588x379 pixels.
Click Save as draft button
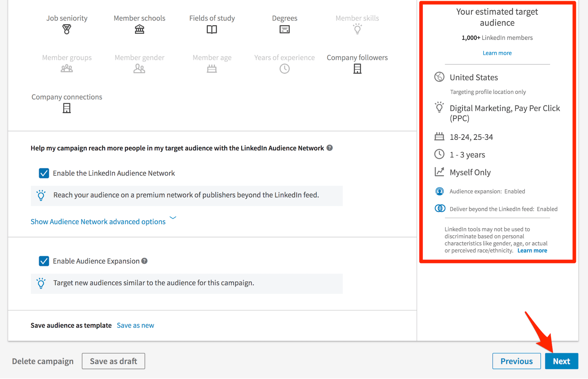(113, 361)
